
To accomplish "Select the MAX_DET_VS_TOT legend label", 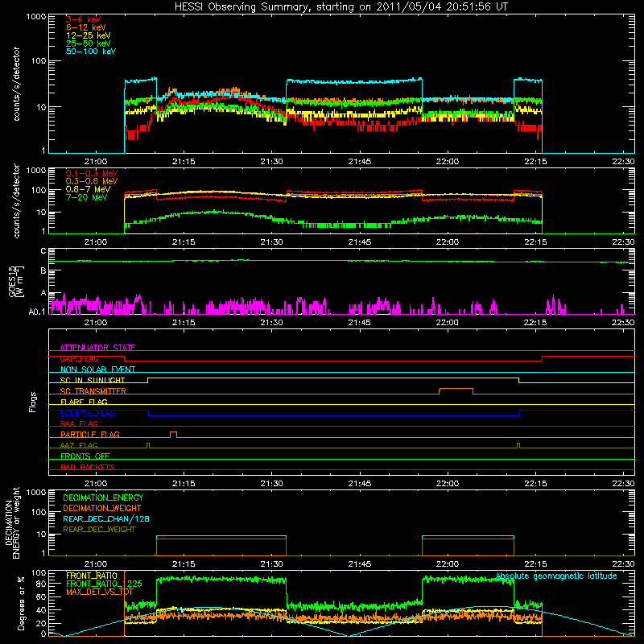I will point(100,592).
